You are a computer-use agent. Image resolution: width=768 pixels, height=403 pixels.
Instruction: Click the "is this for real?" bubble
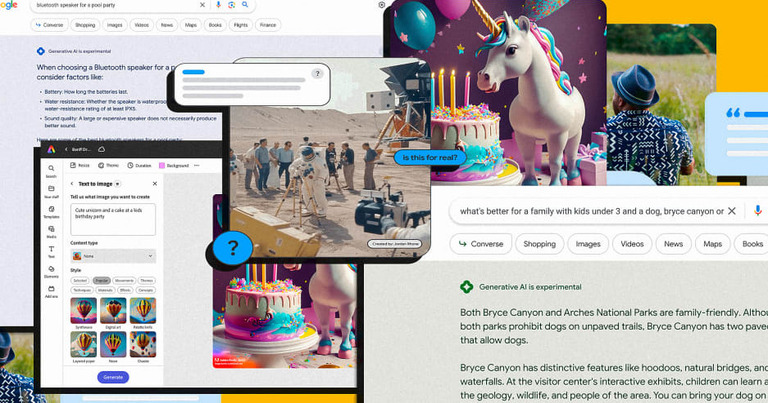coord(430,158)
